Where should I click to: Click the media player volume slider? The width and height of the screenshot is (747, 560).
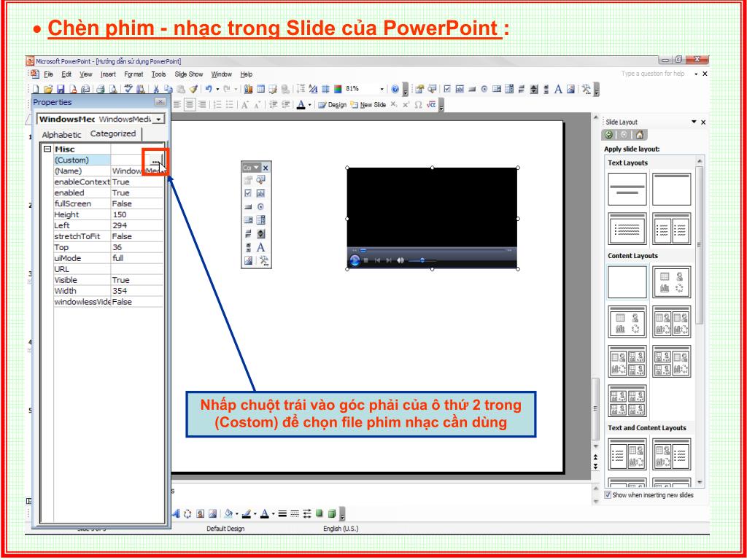(x=422, y=260)
